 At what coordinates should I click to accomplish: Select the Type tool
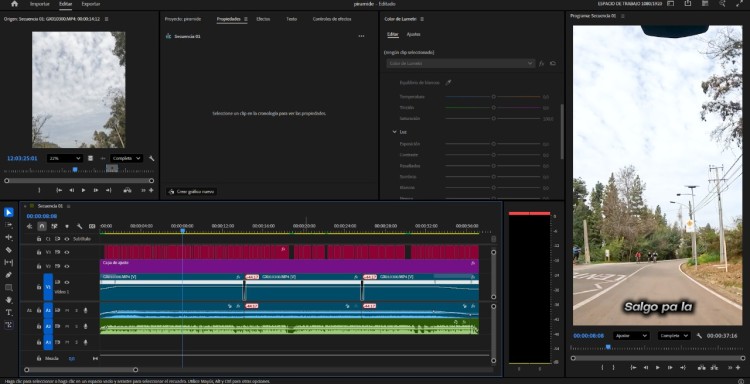point(9,312)
